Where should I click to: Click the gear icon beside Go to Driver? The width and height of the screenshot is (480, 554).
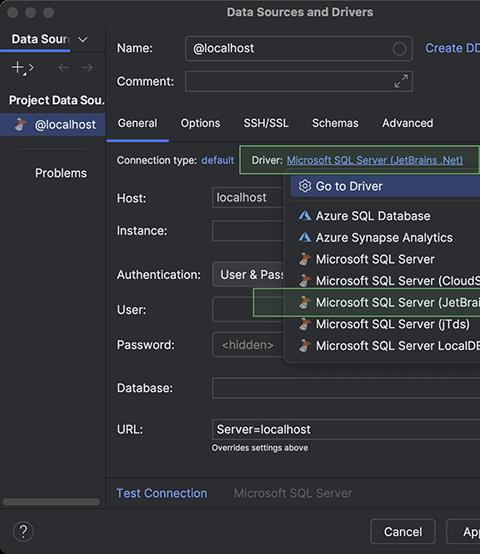304,186
